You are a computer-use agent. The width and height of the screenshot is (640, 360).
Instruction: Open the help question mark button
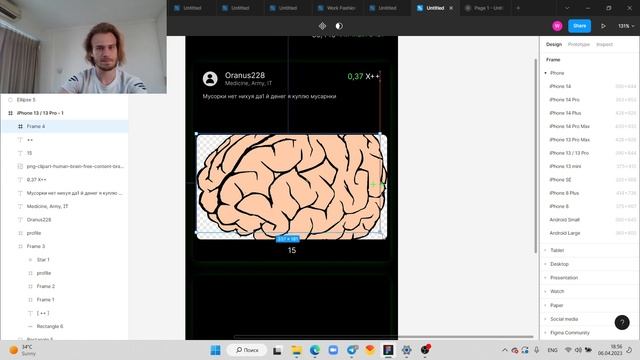[x=622, y=322]
